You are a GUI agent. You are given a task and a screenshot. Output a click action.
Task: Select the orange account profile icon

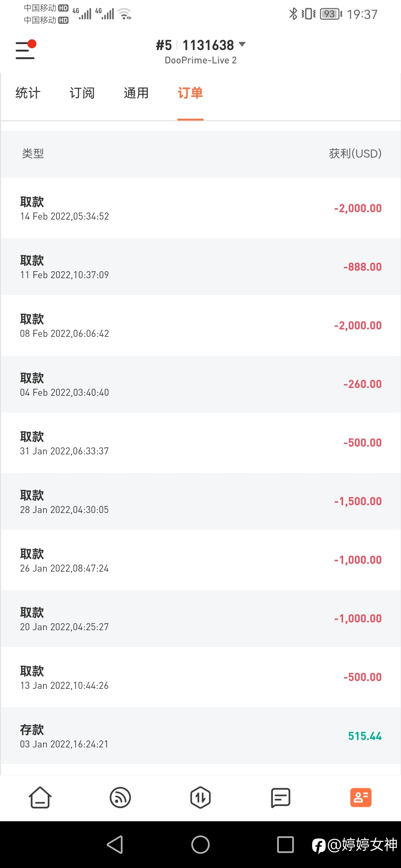pyautogui.click(x=361, y=798)
